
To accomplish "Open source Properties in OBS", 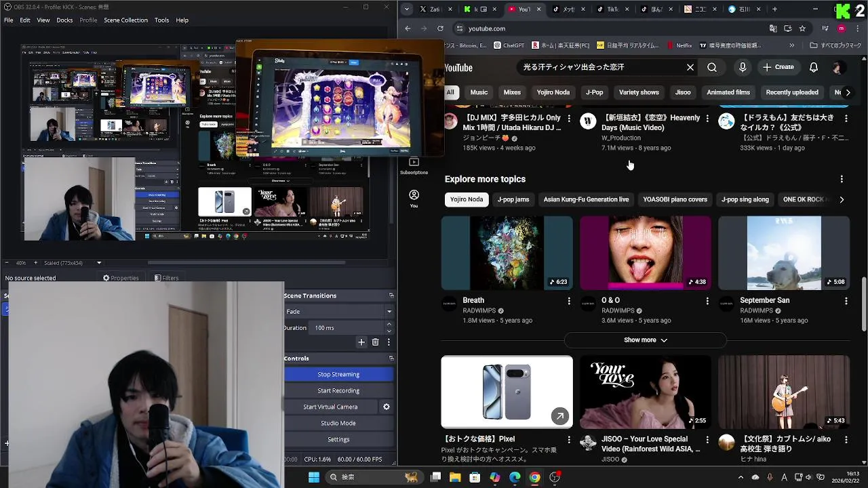I will pyautogui.click(x=121, y=278).
